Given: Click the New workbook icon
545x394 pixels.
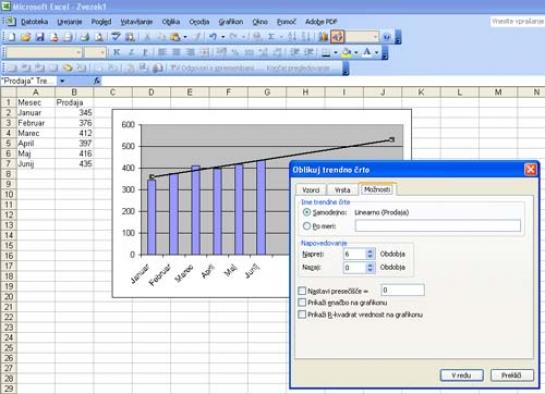Looking at the screenshot, I should (x=11, y=36).
